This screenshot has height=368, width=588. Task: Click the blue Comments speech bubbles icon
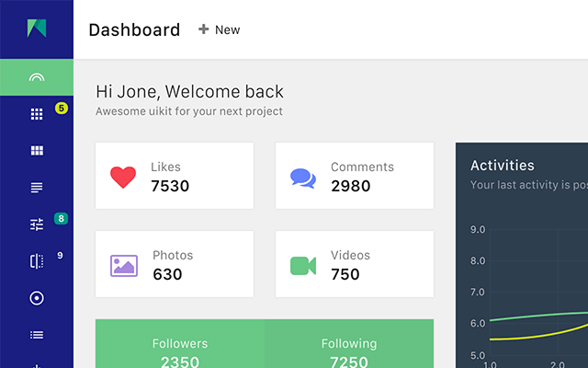pos(303,178)
